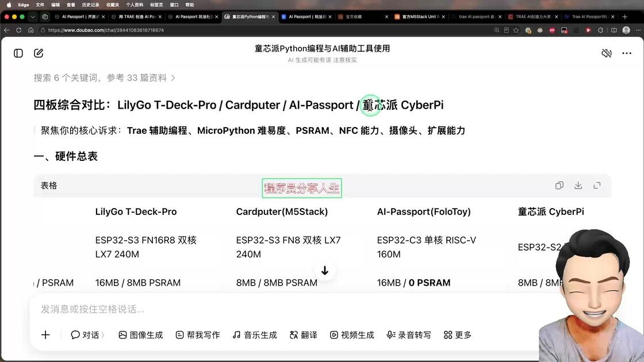Open the 翻译 translate tool

pyautogui.click(x=304, y=335)
